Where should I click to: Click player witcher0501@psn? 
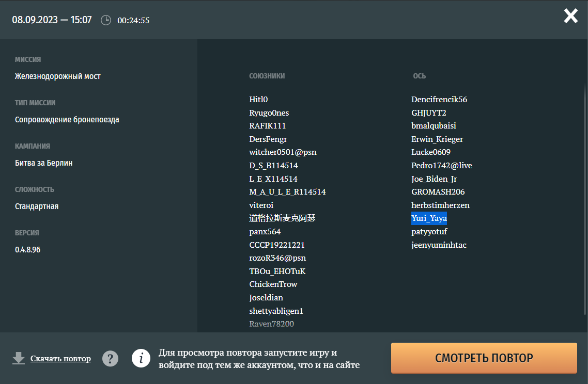click(283, 152)
